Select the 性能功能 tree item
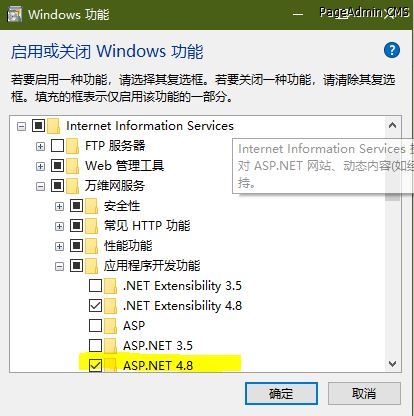Screen dimensions: 414x416 click(x=128, y=246)
